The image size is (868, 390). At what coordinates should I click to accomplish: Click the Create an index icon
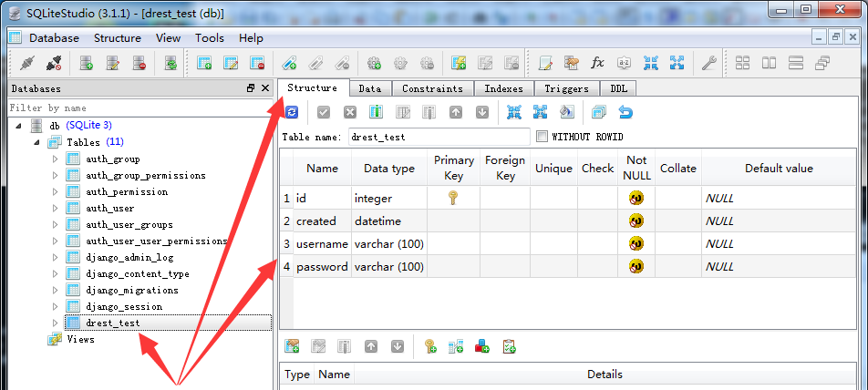point(289,63)
